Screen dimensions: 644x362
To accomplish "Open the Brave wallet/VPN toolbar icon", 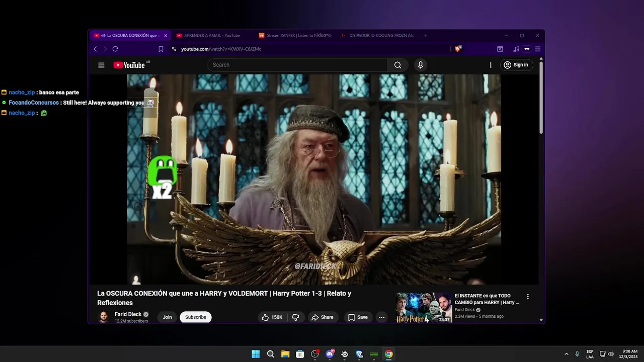I will [x=527, y=49].
